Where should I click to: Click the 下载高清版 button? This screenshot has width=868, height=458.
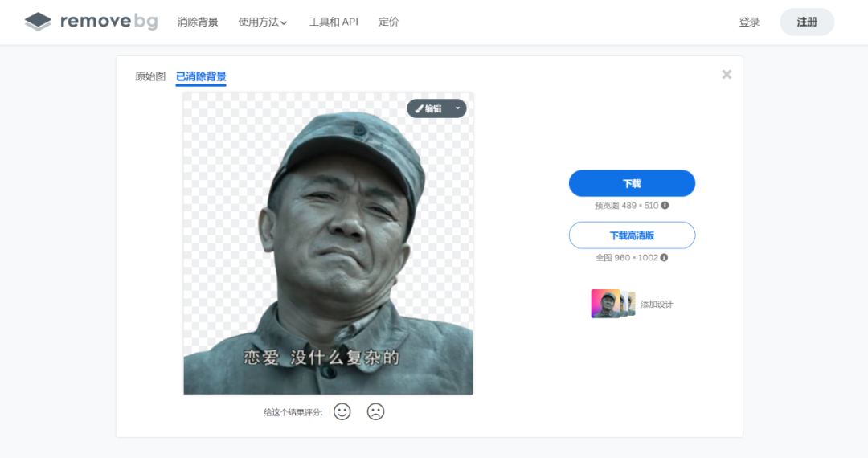pos(632,235)
